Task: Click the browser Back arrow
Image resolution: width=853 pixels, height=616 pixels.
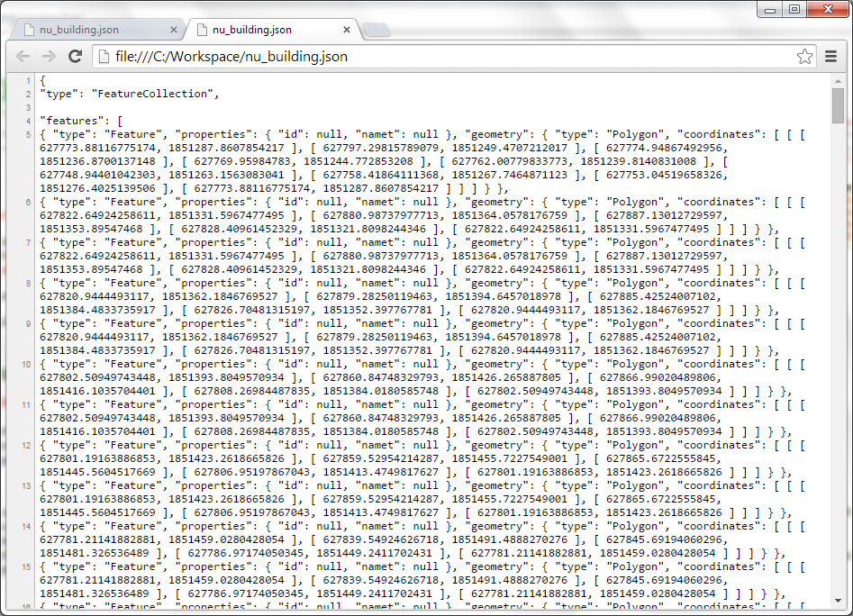Action: 23,56
